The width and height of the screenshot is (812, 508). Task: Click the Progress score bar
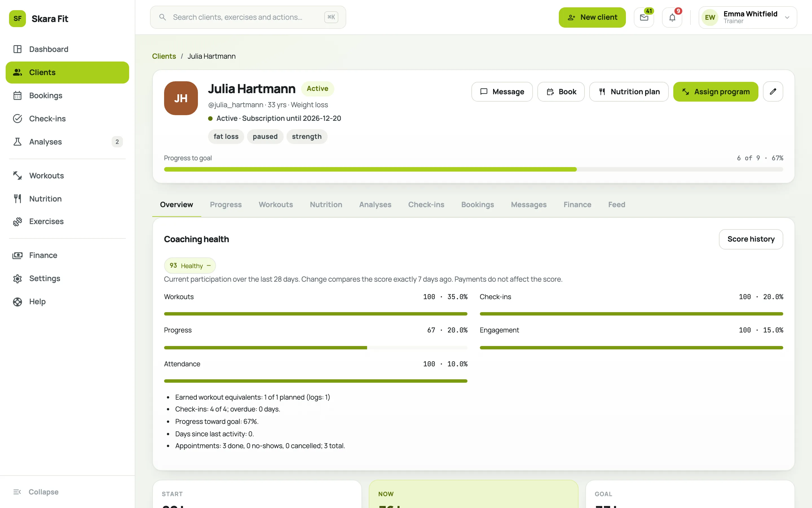click(315, 347)
